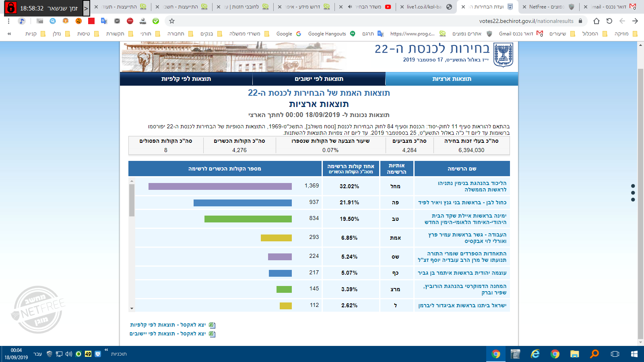Open the ישראל ביתנו party link

point(462,305)
